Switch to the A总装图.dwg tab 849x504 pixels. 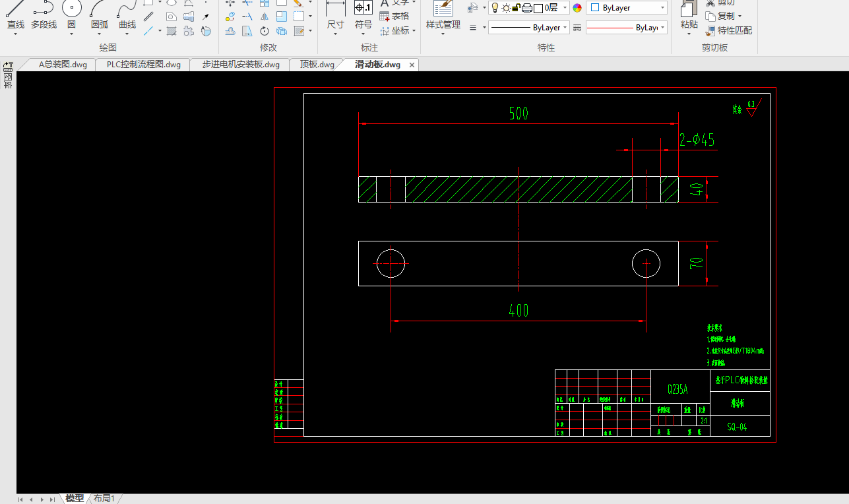point(62,65)
